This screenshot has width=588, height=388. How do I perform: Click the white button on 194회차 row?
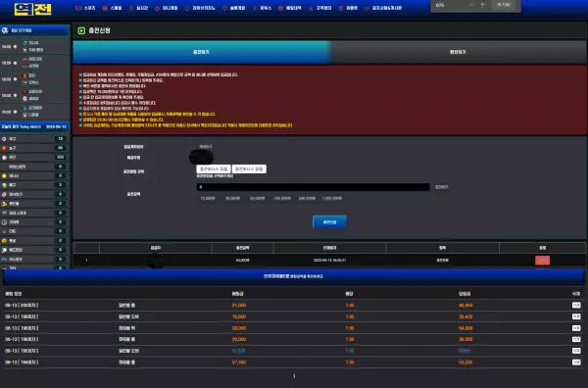(x=576, y=363)
